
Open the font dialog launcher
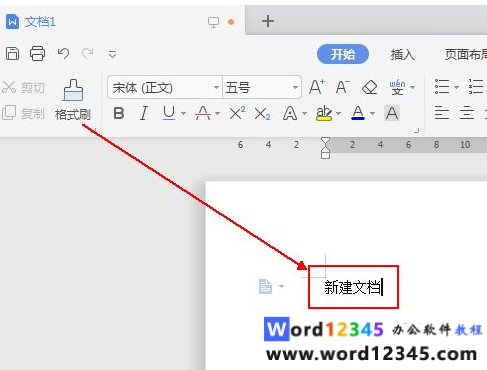coord(416,130)
